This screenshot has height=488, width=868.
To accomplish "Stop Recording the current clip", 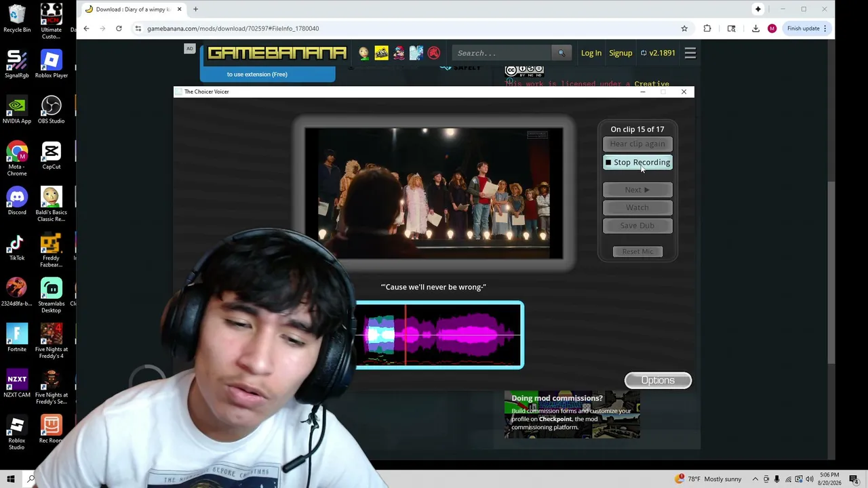I will coord(637,163).
